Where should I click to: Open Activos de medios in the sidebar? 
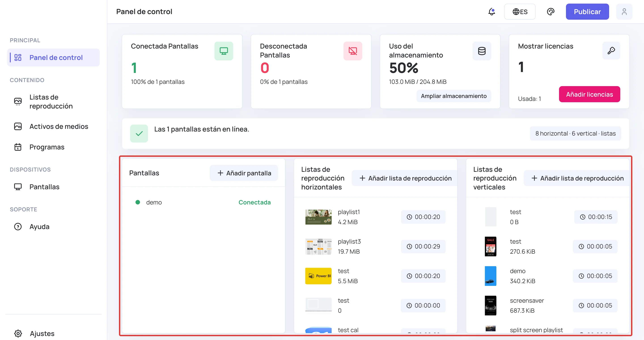[x=53, y=127]
